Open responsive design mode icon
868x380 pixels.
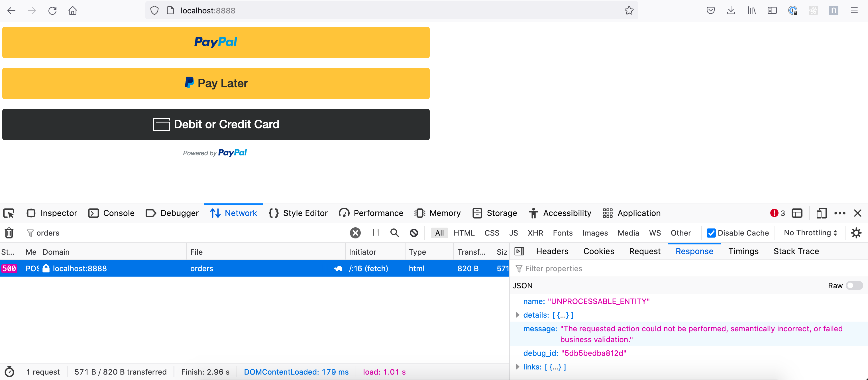822,213
